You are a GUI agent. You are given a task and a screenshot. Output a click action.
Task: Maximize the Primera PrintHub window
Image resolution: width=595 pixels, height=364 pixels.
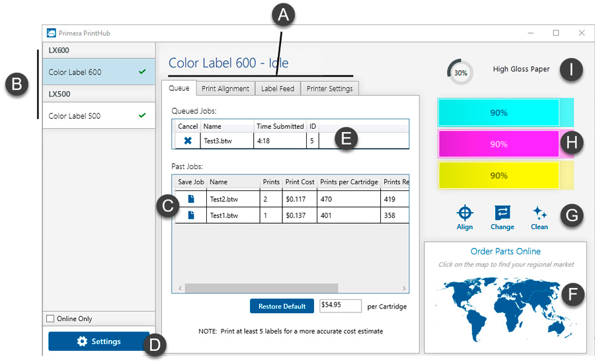[x=556, y=33]
